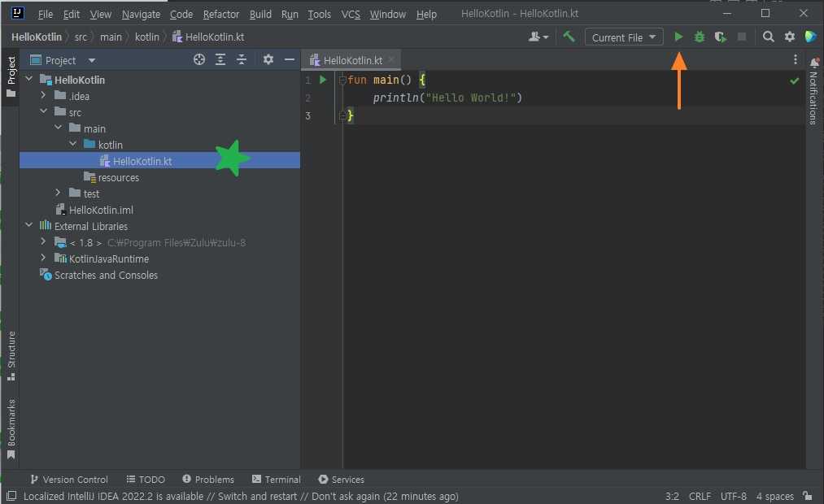824x504 pixels.
Task: Click the green Run button in toolbar
Action: pyautogui.click(x=679, y=37)
